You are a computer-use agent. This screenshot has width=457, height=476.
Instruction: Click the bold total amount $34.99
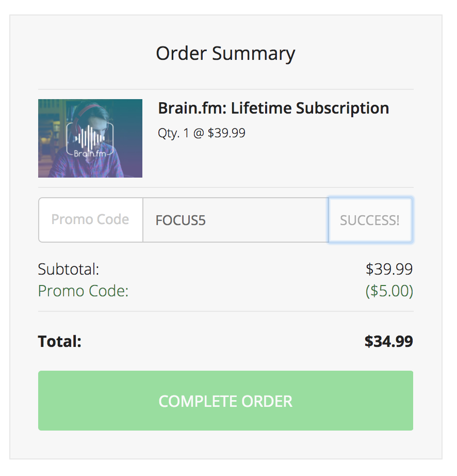tap(388, 341)
